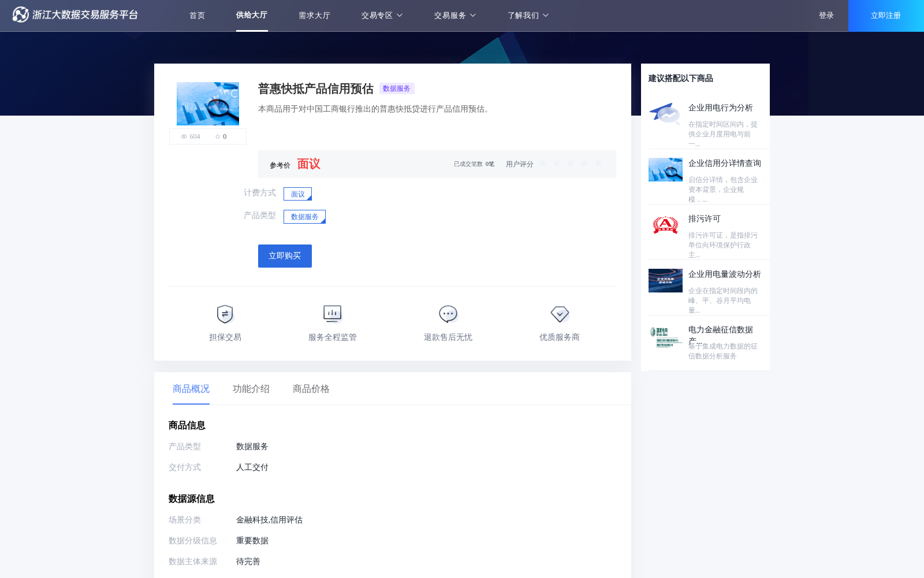Click the main product image of 普惠快抵产品信用预估
924x578 pixels.
point(208,103)
